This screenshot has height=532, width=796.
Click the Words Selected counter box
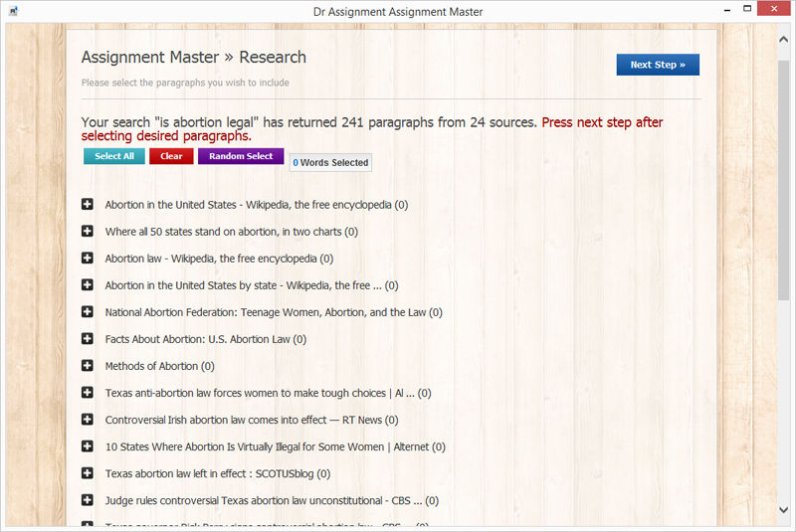point(330,162)
